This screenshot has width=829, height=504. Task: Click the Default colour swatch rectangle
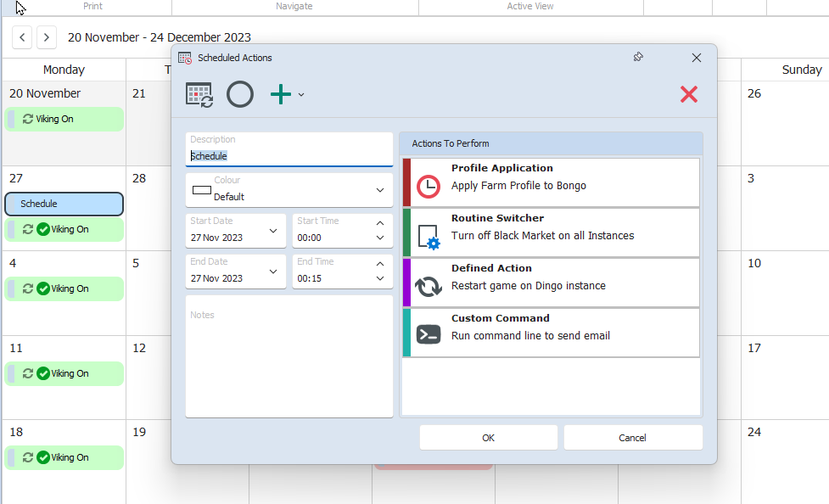(201, 190)
